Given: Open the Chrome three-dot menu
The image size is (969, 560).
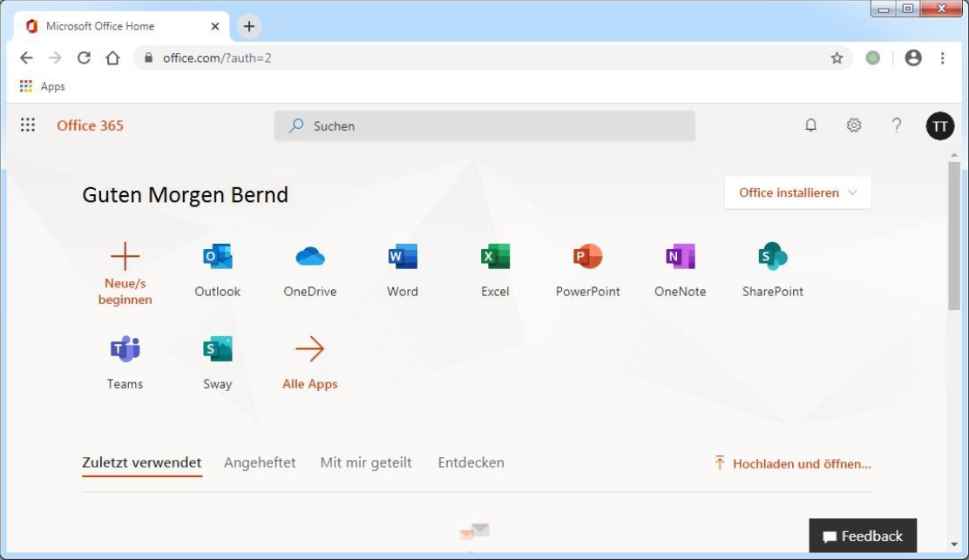Looking at the screenshot, I should click(943, 58).
